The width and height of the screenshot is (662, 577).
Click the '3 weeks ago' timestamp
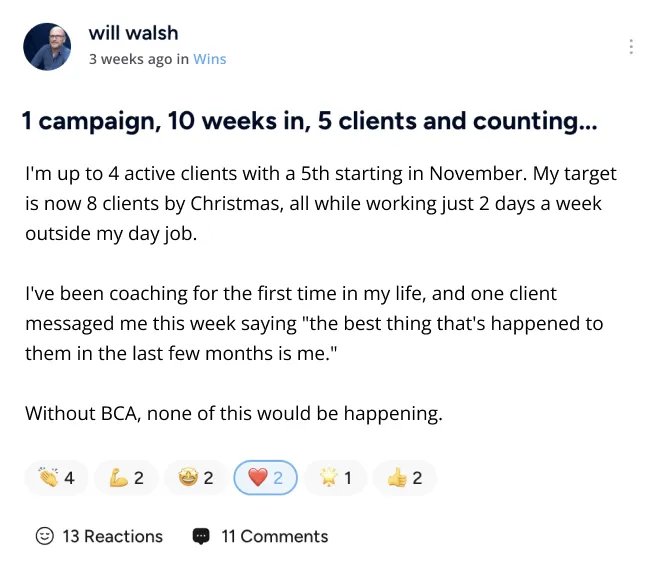130,59
